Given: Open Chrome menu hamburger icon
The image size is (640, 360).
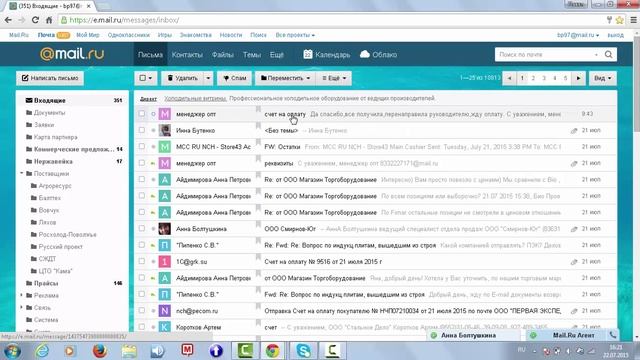Looking at the screenshot, I should pyautogui.click(x=633, y=20).
